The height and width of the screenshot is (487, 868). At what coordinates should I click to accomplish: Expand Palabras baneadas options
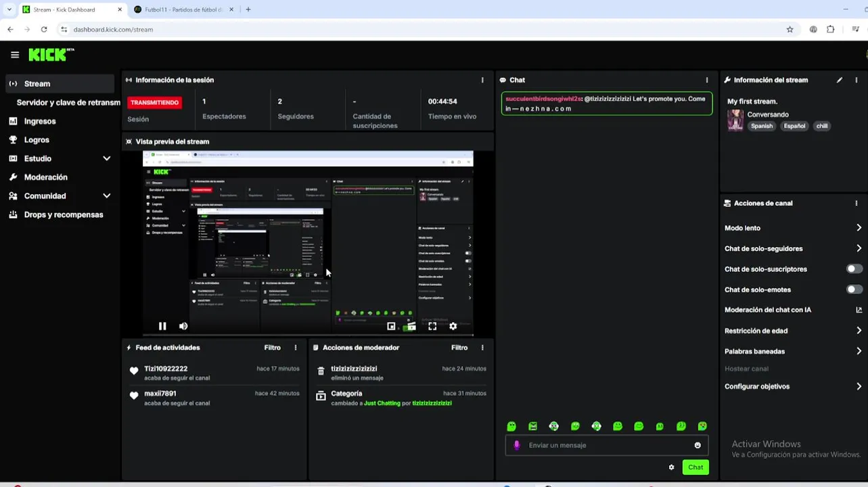pos(859,351)
